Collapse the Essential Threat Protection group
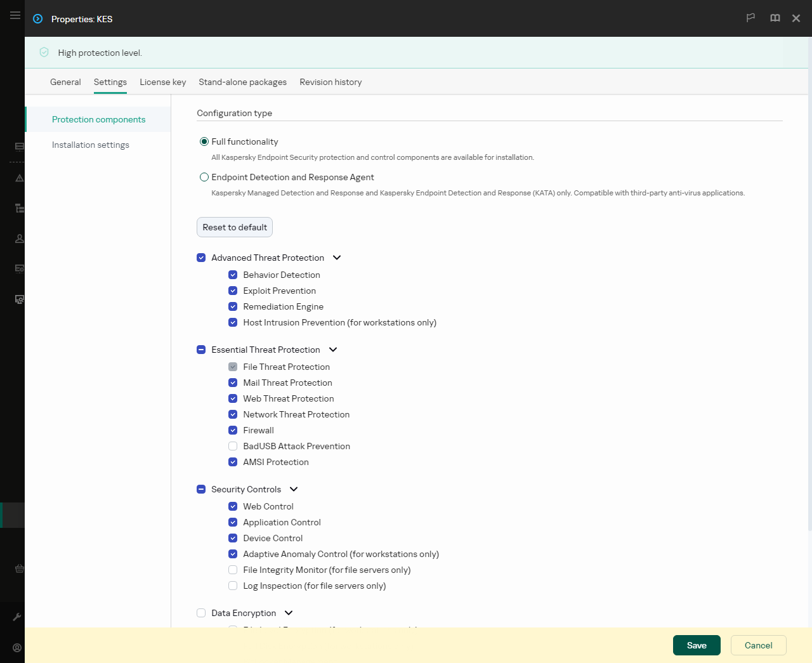 (333, 350)
